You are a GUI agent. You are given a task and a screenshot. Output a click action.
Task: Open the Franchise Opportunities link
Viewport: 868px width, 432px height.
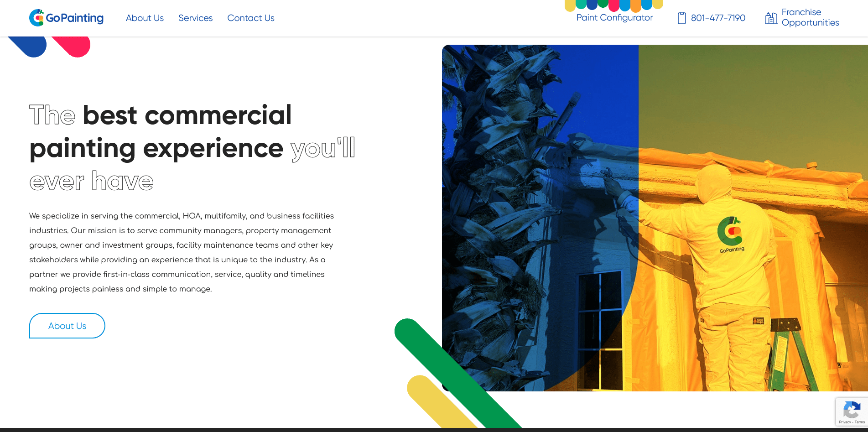tap(810, 17)
